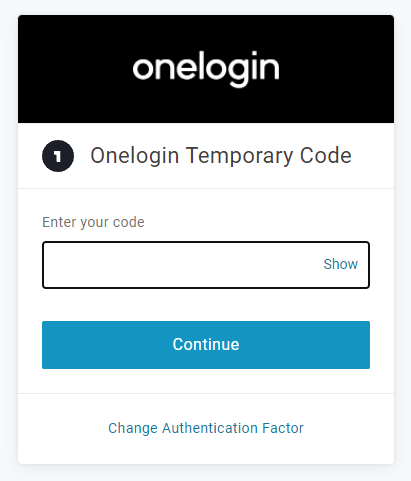Click the Onelogin Temporary Code heading
Image resolution: width=411 pixels, height=481 pixels.
221,156
